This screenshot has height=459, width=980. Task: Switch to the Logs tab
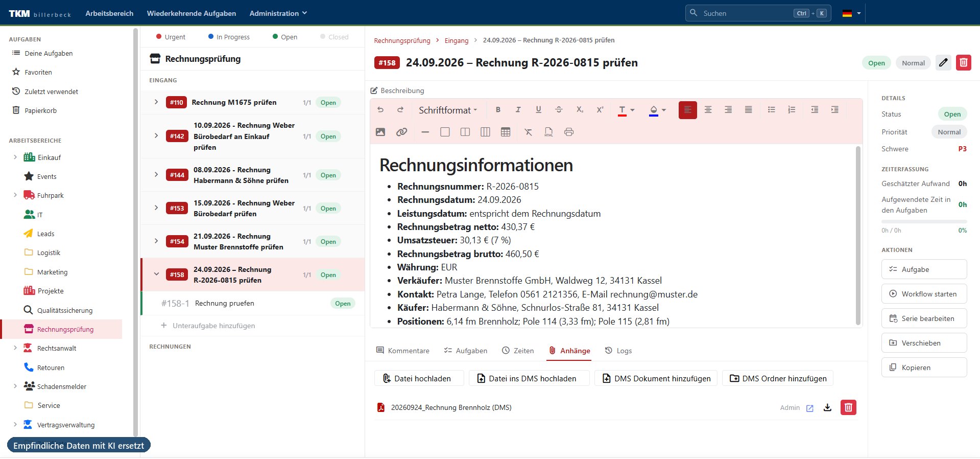point(618,351)
